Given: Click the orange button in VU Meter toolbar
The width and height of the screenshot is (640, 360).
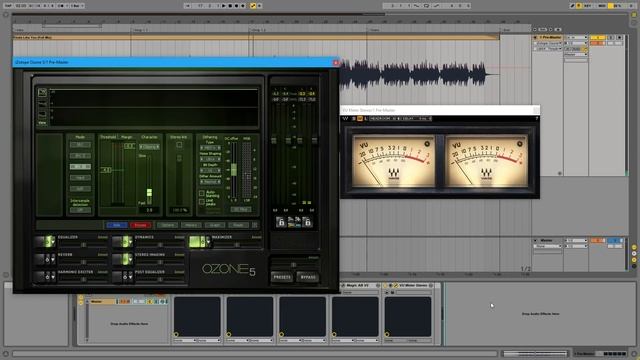Looking at the screenshot, I should 360,119.
